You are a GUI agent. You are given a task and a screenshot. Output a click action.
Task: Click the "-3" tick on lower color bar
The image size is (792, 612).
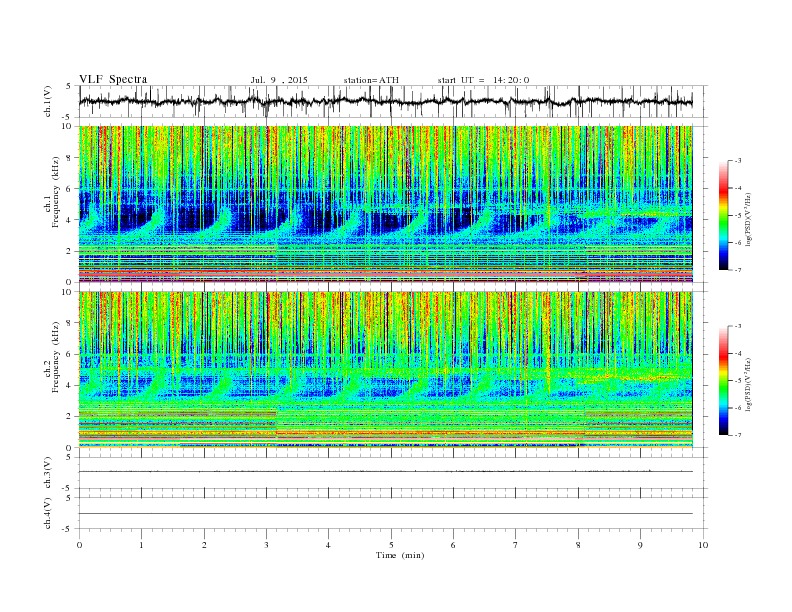[738, 326]
